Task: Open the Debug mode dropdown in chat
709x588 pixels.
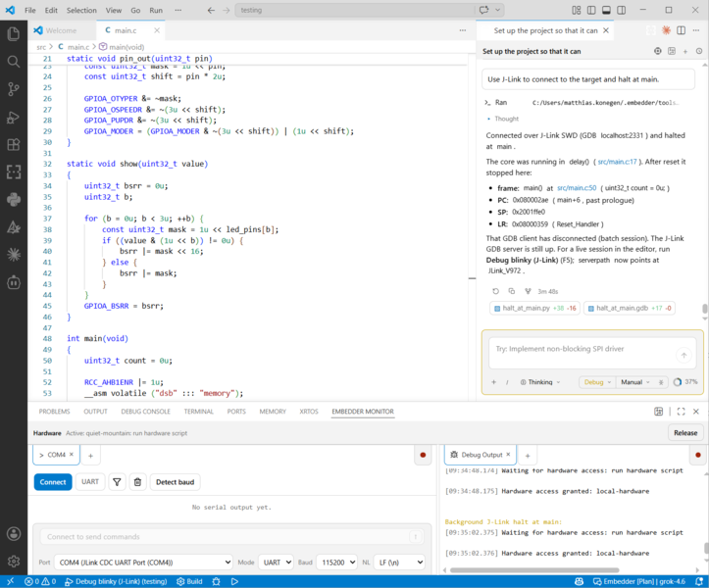Action: click(x=597, y=382)
